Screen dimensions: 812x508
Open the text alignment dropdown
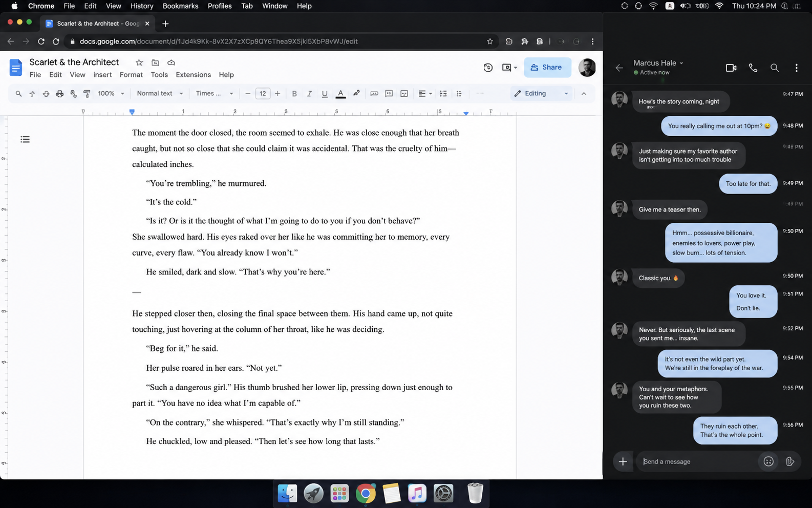[425, 94]
